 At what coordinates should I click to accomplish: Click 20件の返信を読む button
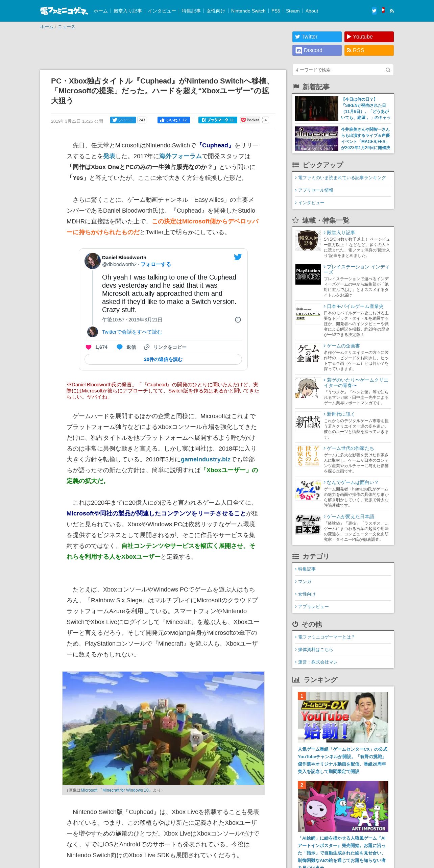(x=163, y=359)
